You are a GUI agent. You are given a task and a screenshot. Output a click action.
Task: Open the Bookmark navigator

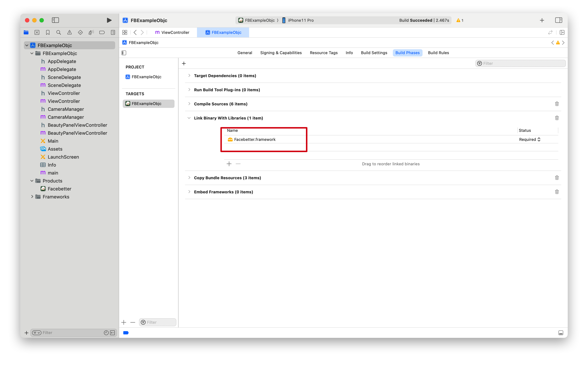tap(48, 32)
